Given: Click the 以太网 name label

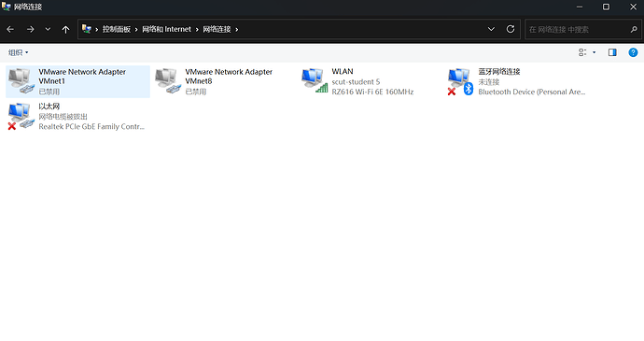Looking at the screenshot, I should click(x=49, y=107).
